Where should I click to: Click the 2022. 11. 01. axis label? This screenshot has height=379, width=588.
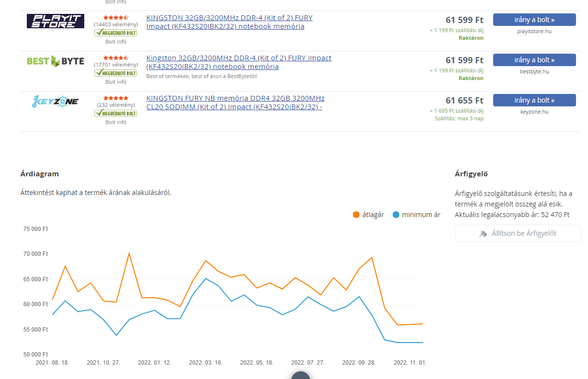410,363
